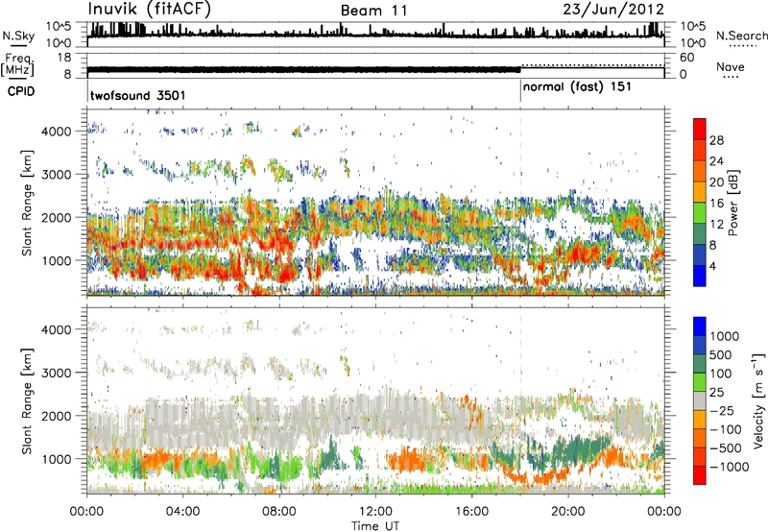Click the "20:00" time axis label
768x532 pixels.
[567, 512]
